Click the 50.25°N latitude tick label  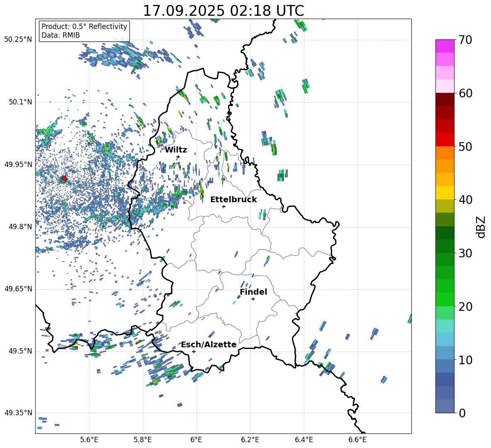18,40
